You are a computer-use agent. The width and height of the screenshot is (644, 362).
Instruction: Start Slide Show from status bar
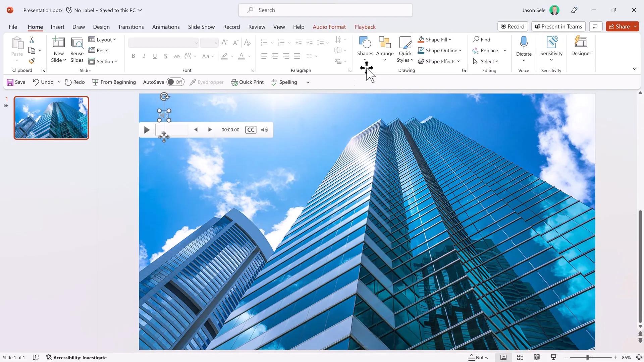tap(553, 357)
